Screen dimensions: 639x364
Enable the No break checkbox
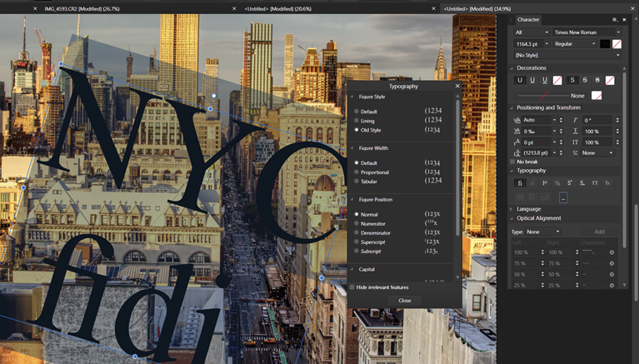512,162
